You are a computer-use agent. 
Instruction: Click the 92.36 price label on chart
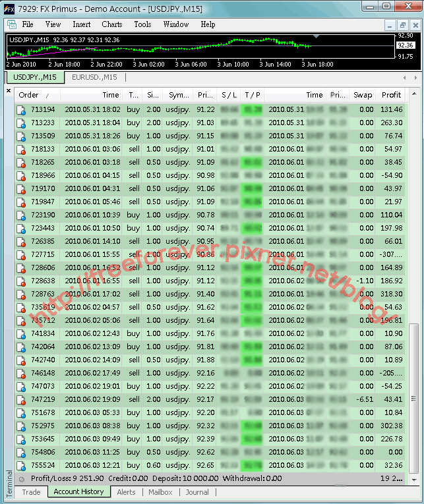click(406, 45)
